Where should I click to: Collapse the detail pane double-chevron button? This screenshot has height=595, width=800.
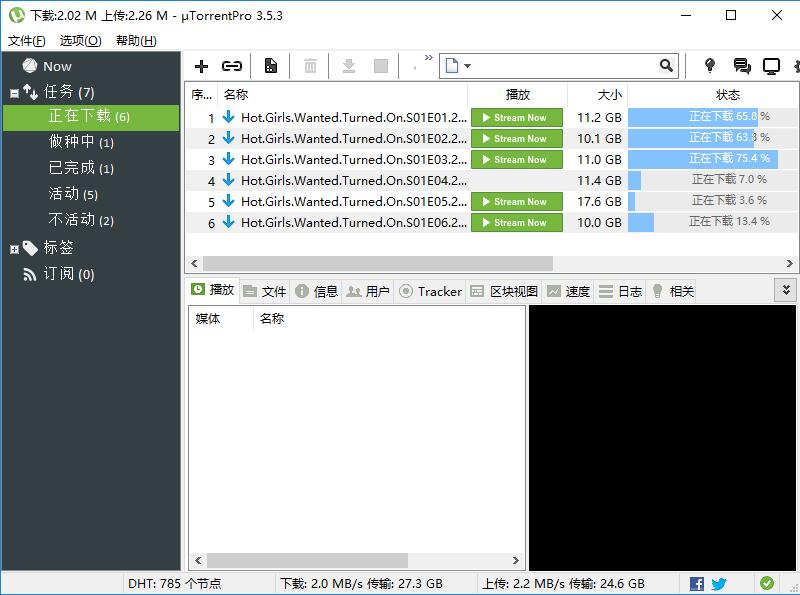[x=786, y=290]
